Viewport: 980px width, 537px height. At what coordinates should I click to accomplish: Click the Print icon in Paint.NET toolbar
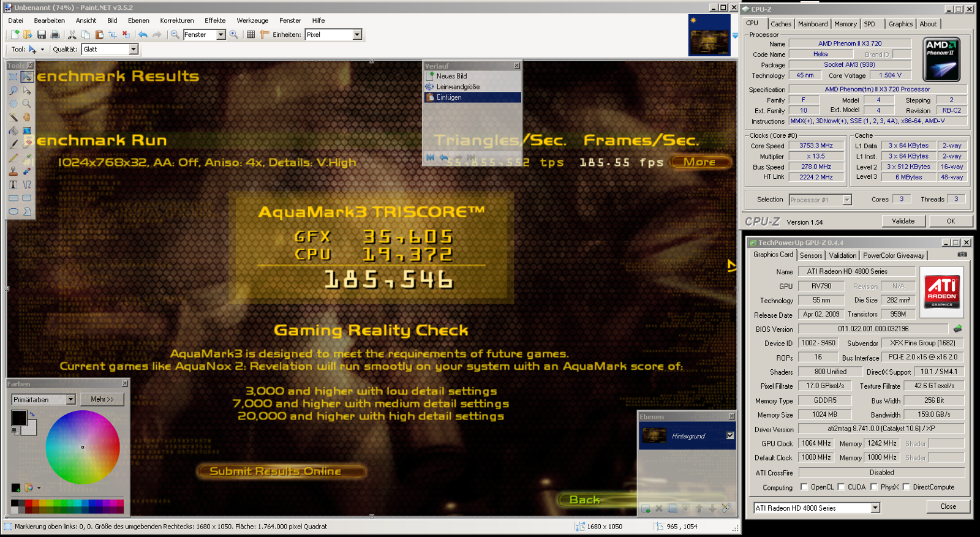pyautogui.click(x=55, y=35)
